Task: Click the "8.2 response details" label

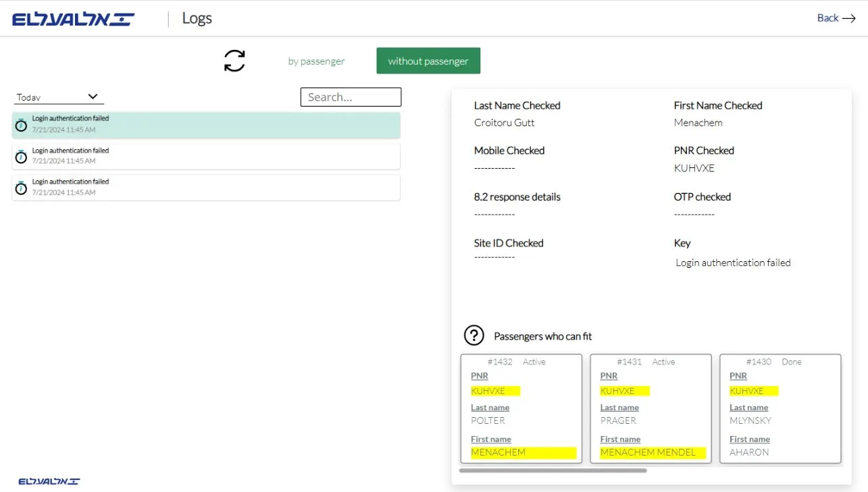Action: coord(517,197)
